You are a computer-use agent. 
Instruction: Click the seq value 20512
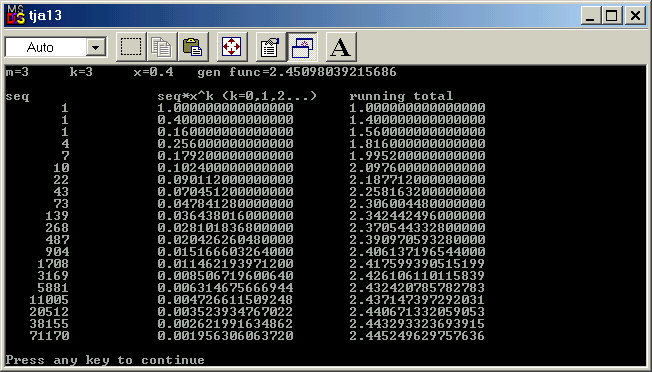(49, 312)
